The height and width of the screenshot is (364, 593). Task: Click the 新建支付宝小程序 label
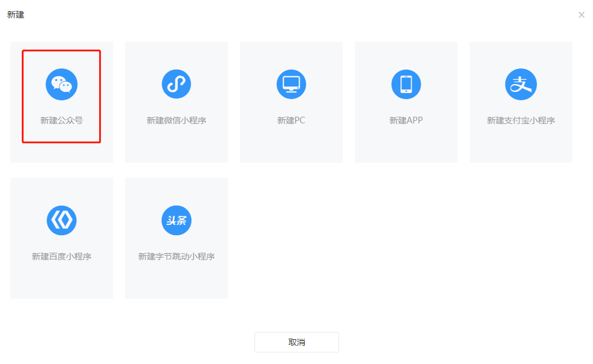pos(521,120)
